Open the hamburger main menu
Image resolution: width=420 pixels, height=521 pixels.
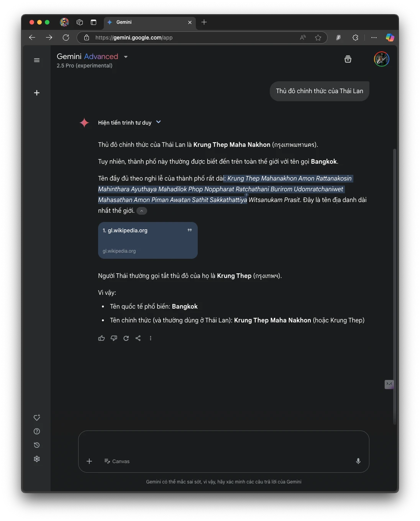[x=37, y=60]
